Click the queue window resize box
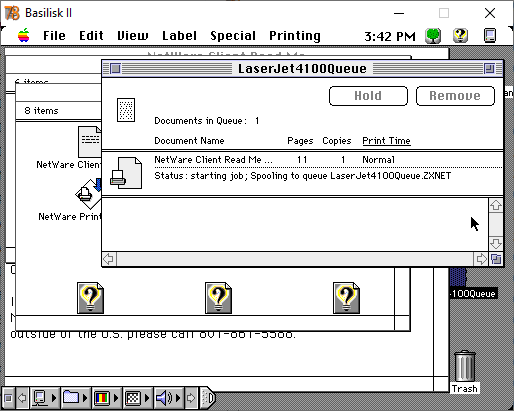 click(x=496, y=259)
